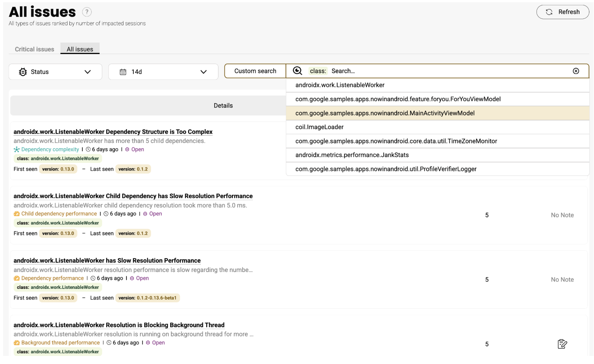Click version 0.1.2-0.13.6-beta1 last seen tag

(x=148, y=298)
